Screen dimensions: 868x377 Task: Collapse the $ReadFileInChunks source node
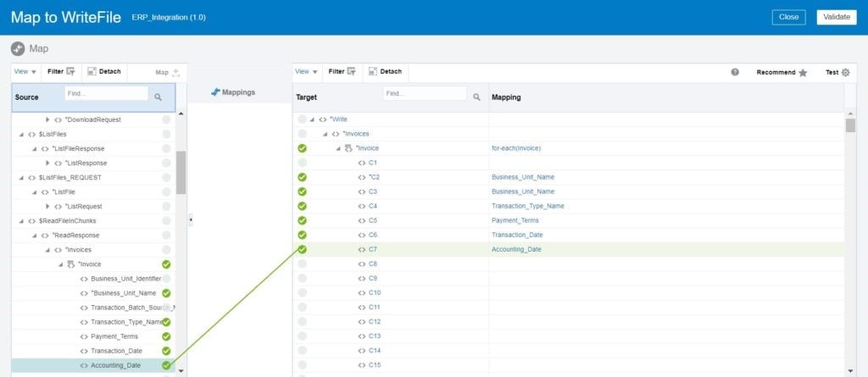[x=21, y=221]
